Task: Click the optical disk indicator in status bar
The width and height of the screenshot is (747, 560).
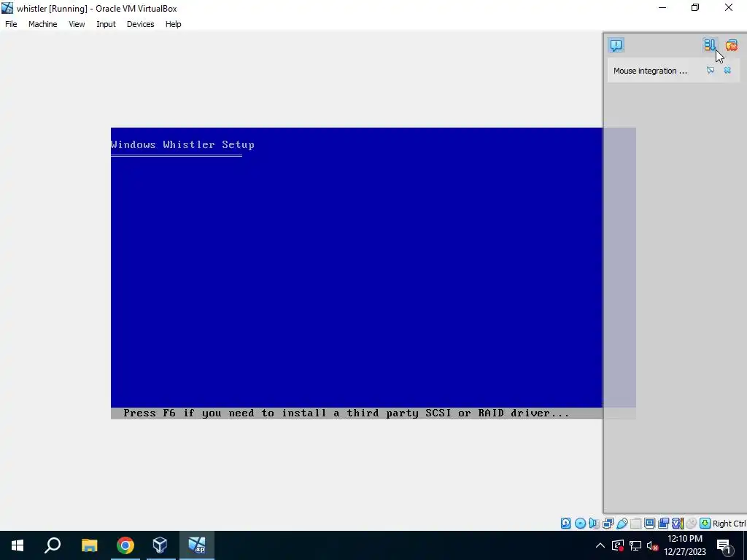Action: pos(580,524)
